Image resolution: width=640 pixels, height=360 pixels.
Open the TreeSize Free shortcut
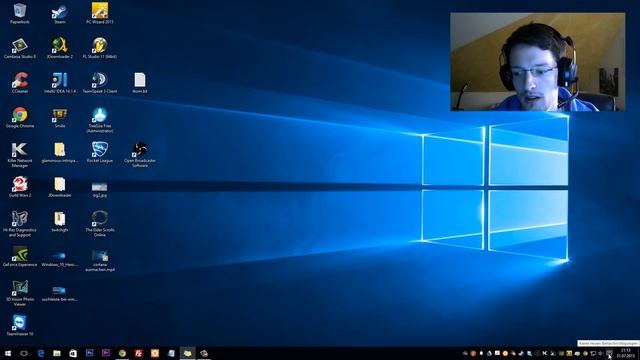(x=100, y=120)
